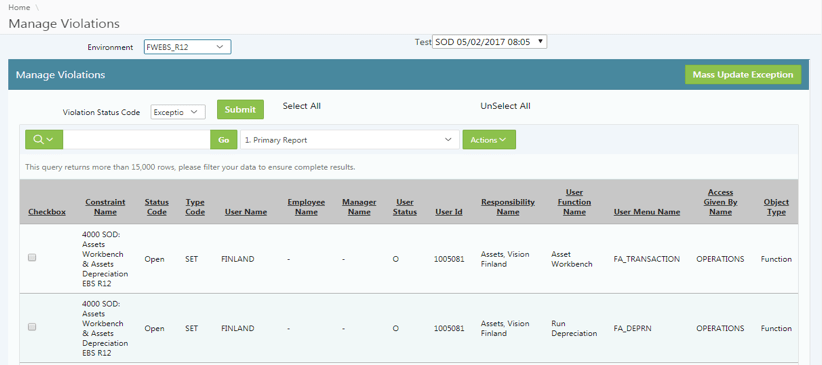The height and width of the screenshot is (365, 822).
Task: Click the Access Given By Name header
Action: click(720, 202)
